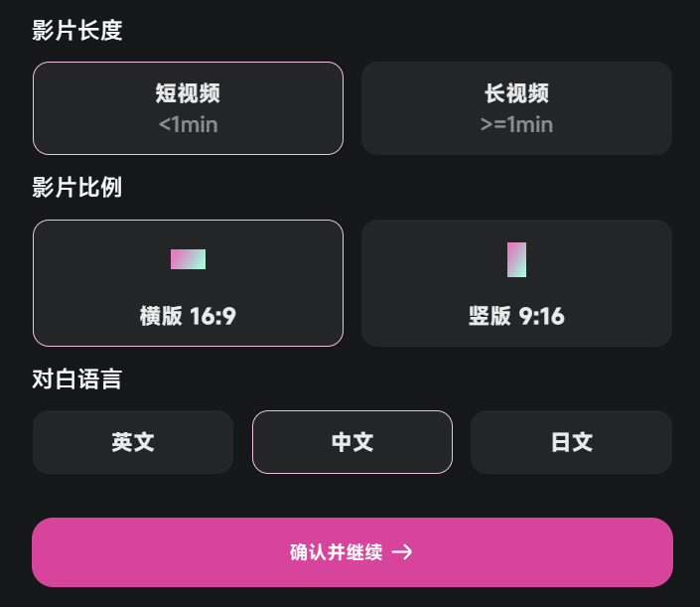Click the 影片长度 section heading
Screen dimensions: 700x607
[x=76, y=31]
